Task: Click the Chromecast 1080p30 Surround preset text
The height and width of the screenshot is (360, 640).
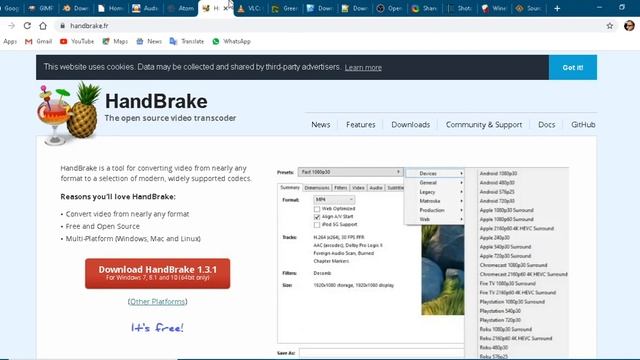Action: click(x=513, y=265)
